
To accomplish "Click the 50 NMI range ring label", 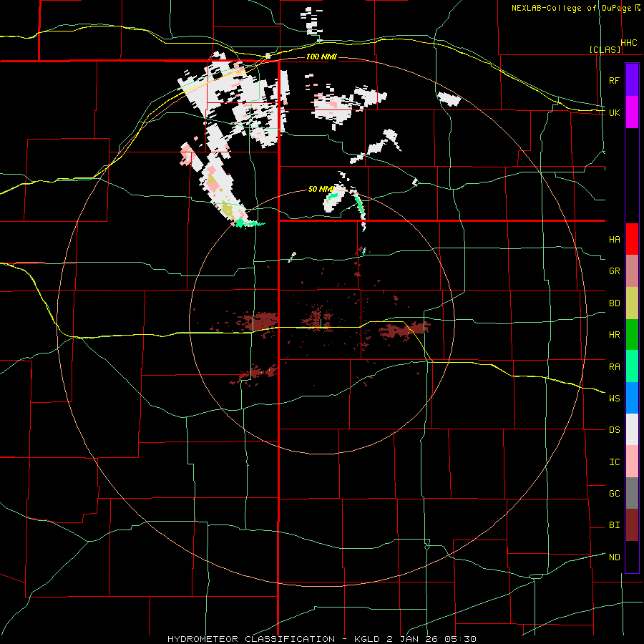I will click(321, 190).
